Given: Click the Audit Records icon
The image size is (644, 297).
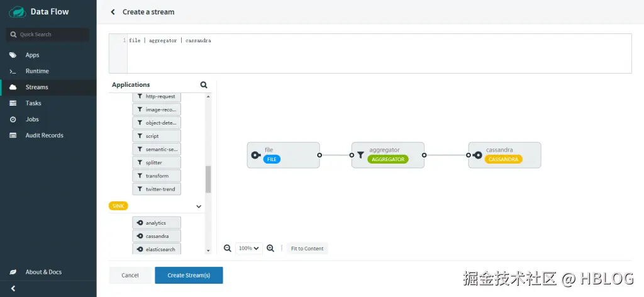Looking at the screenshot, I should tap(13, 135).
